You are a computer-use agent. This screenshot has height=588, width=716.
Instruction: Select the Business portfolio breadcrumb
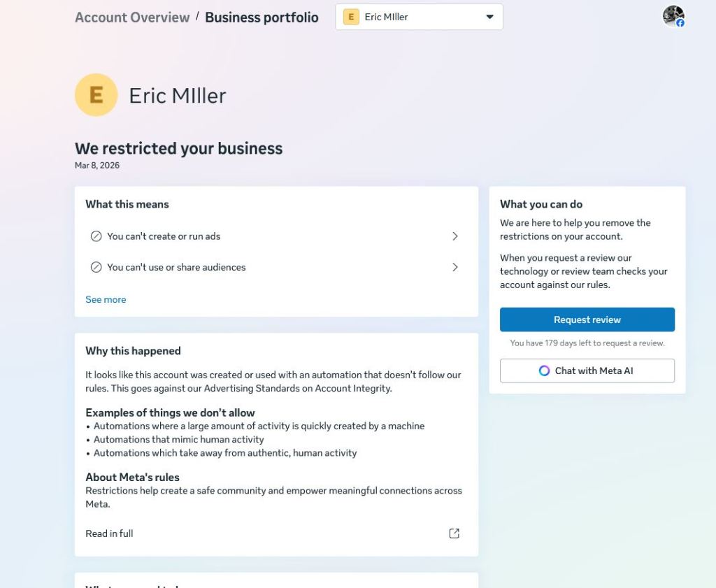coord(262,17)
